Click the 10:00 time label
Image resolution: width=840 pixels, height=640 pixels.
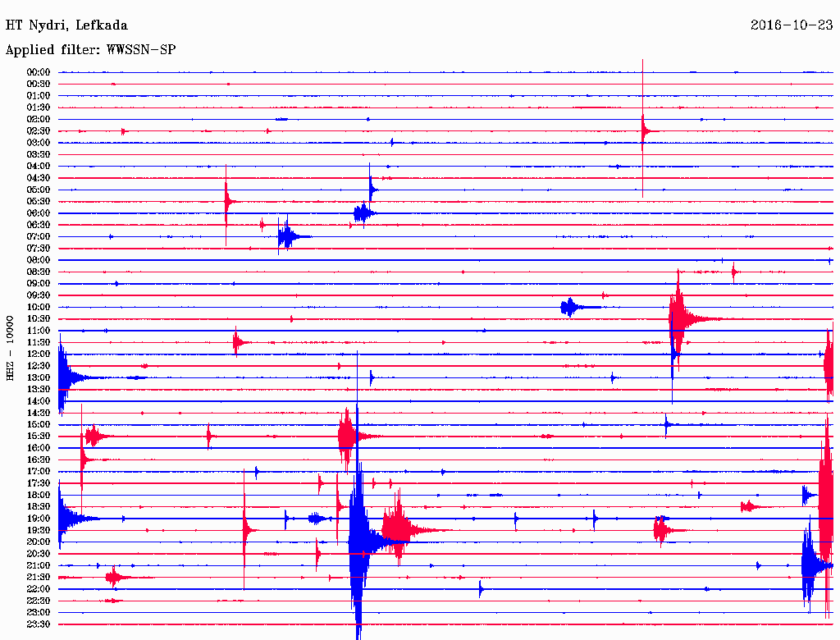coord(39,307)
